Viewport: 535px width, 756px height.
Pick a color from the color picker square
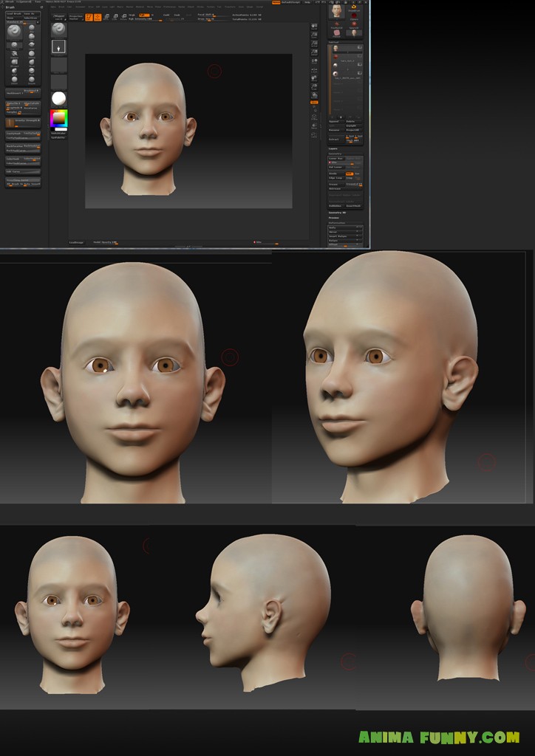point(58,118)
